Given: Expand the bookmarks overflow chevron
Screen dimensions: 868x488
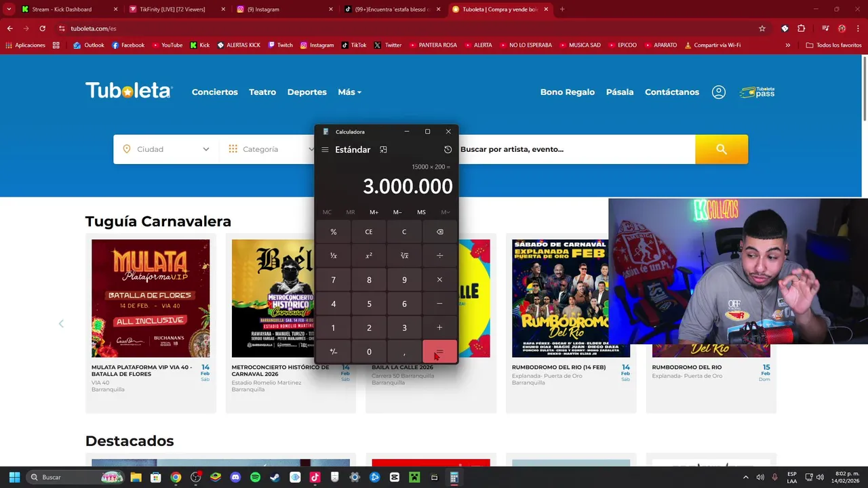Looking at the screenshot, I should coord(788,45).
